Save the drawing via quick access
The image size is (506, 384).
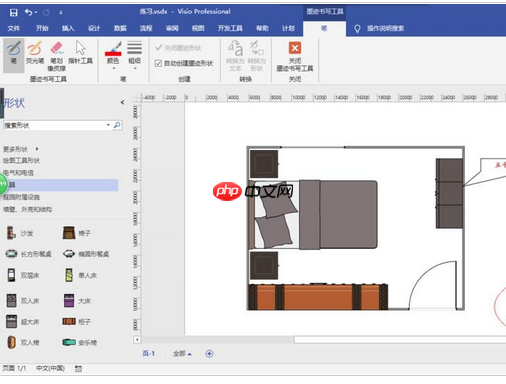pos(14,13)
